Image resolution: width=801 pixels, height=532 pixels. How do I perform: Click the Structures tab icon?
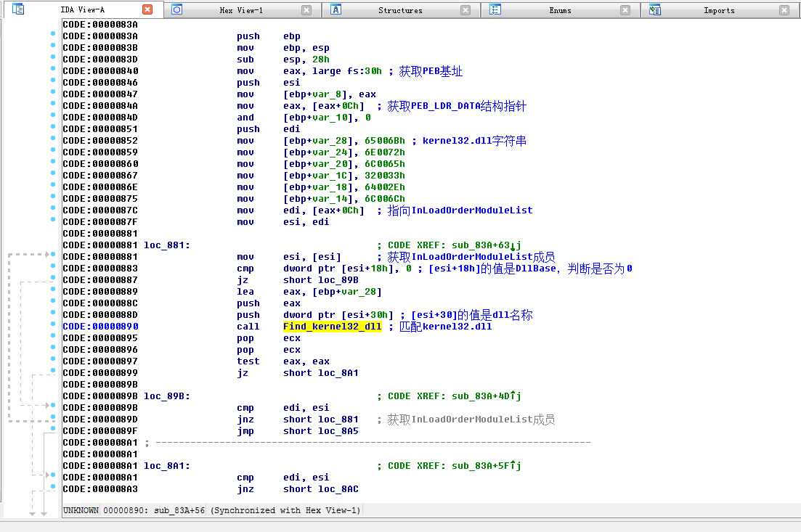(x=336, y=9)
